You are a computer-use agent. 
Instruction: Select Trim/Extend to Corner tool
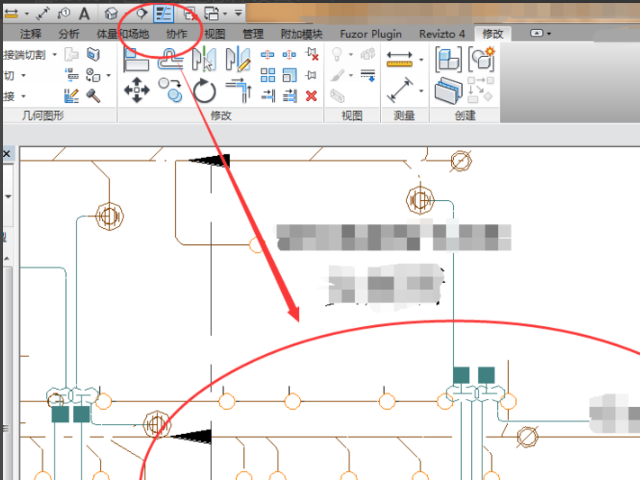pyautogui.click(x=238, y=91)
